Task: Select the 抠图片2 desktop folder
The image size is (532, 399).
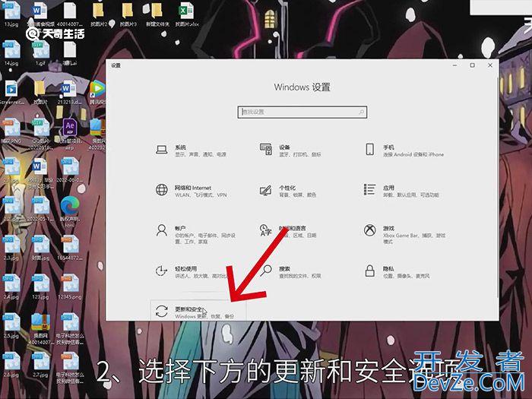Action: coord(99,14)
